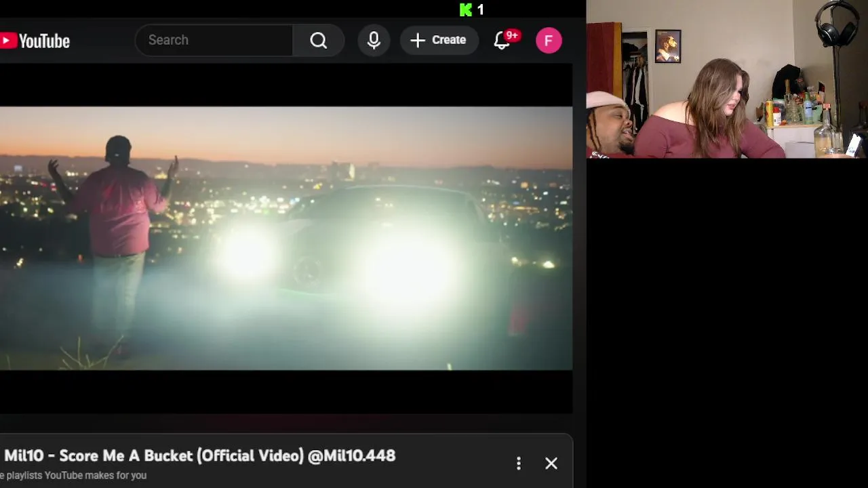Click the green Kick logo icon

[x=465, y=9]
